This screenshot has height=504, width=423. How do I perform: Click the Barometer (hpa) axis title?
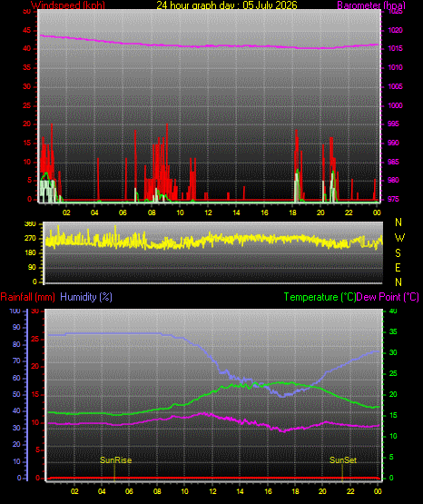(371, 5)
